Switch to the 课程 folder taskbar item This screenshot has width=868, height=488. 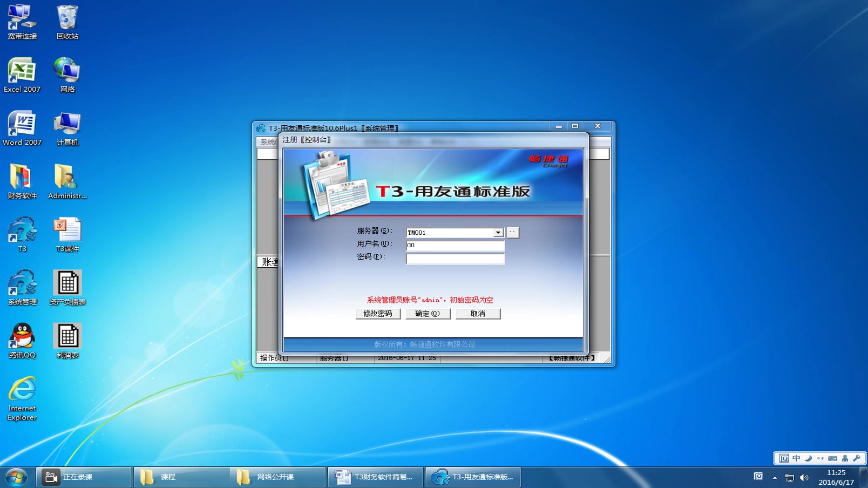(x=181, y=477)
